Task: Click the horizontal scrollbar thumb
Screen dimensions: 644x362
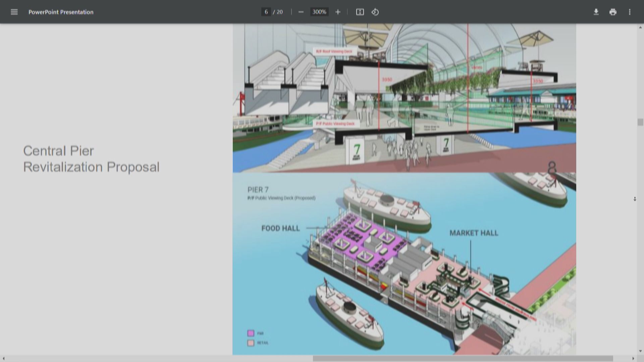Action: point(463,359)
